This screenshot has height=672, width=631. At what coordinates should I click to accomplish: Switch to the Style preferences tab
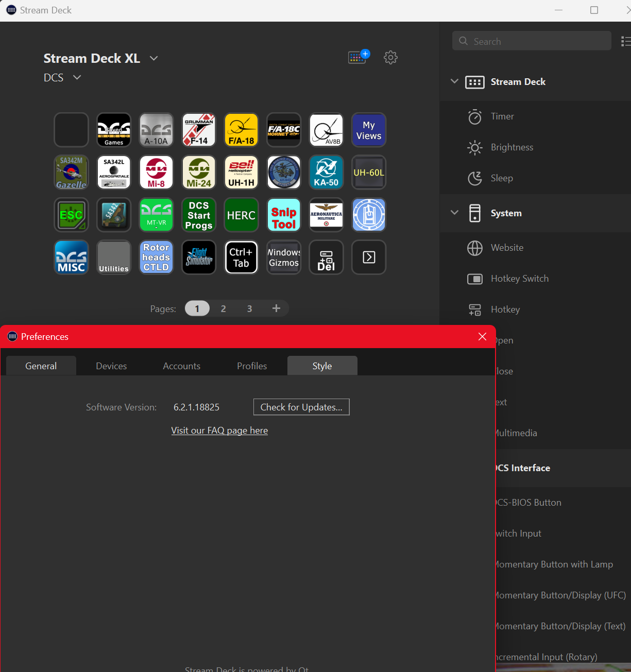322,366
